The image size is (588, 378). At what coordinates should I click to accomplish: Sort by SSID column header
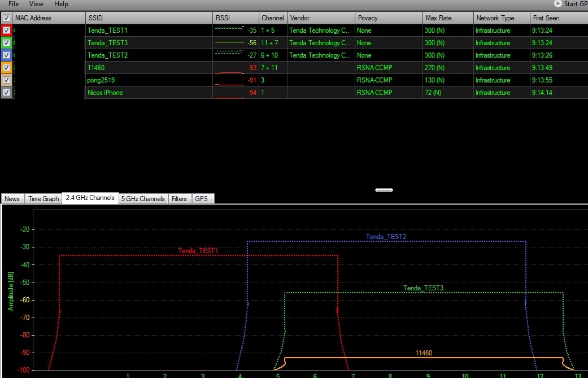(149, 18)
